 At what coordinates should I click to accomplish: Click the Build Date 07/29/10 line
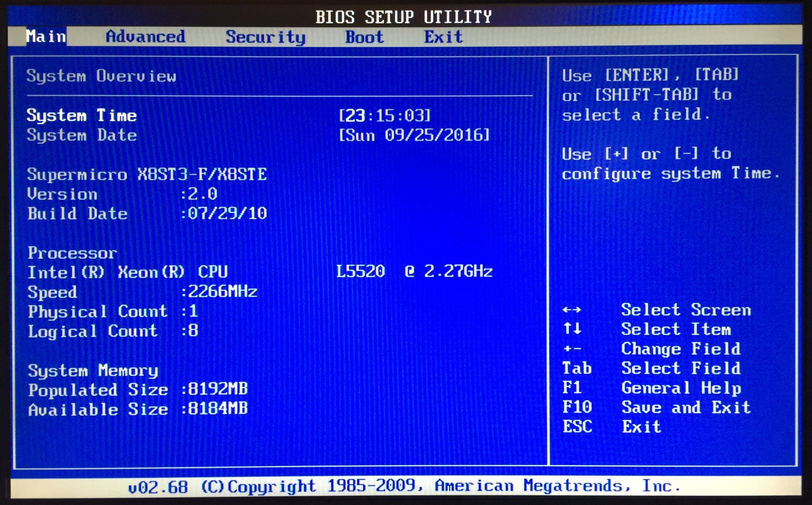(x=147, y=214)
